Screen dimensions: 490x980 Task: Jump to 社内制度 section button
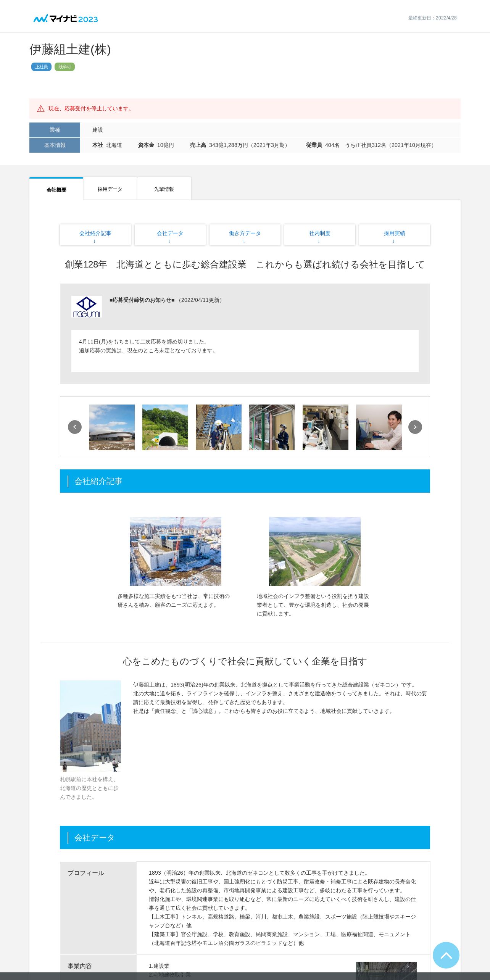pyautogui.click(x=320, y=235)
